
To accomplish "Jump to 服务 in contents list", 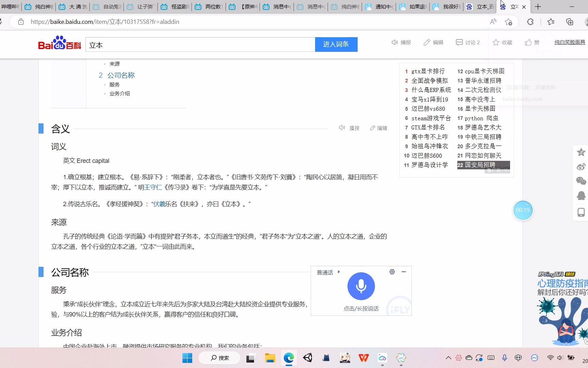I will [114, 85].
